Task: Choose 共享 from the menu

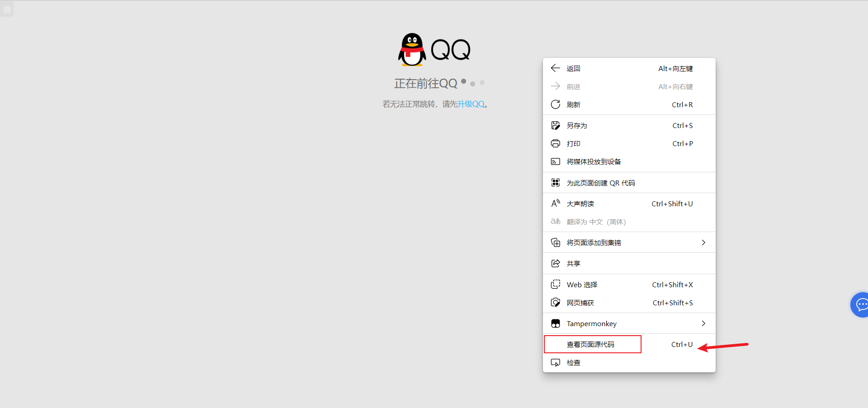Action: click(x=629, y=263)
